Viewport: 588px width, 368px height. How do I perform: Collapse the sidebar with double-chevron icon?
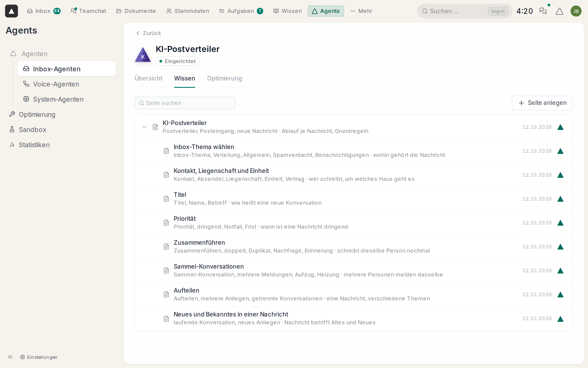pyautogui.click(x=10, y=357)
